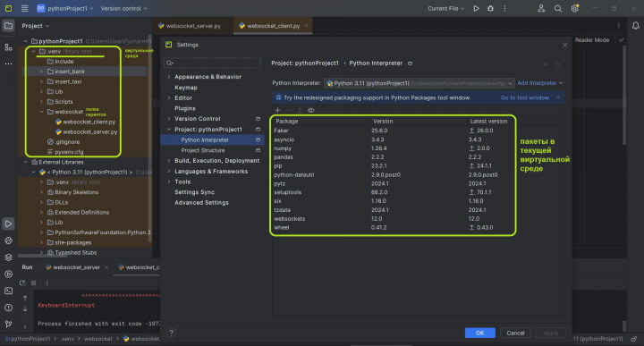Expand the Editor settings group
The height and width of the screenshot is (346, 644).
coord(169,97)
